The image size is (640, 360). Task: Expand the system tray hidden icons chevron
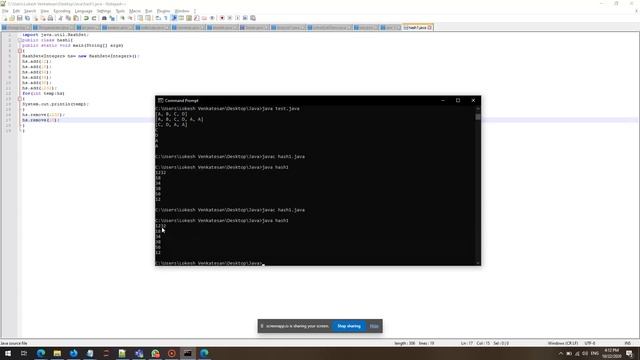tap(561, 353)
